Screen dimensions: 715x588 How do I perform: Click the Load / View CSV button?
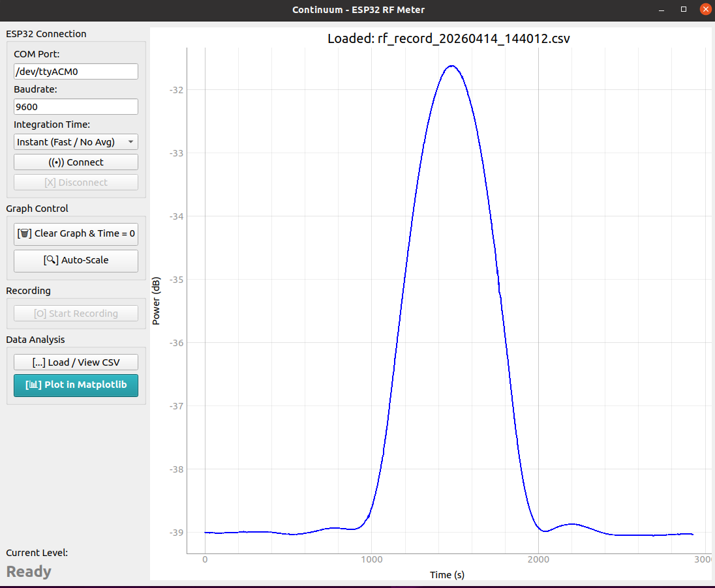[76, 362]
